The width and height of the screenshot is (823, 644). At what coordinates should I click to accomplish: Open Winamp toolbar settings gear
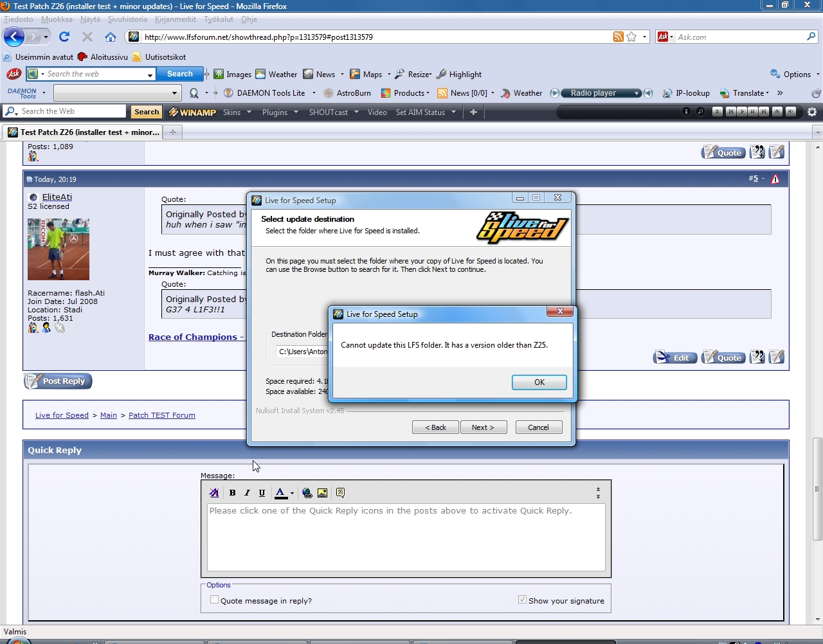(812, 112)
